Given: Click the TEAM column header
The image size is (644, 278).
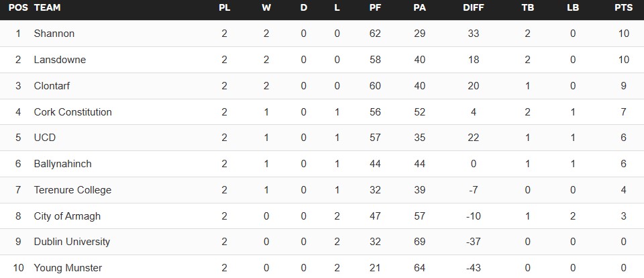Looking at the screenshot, I should coord(47,8).
